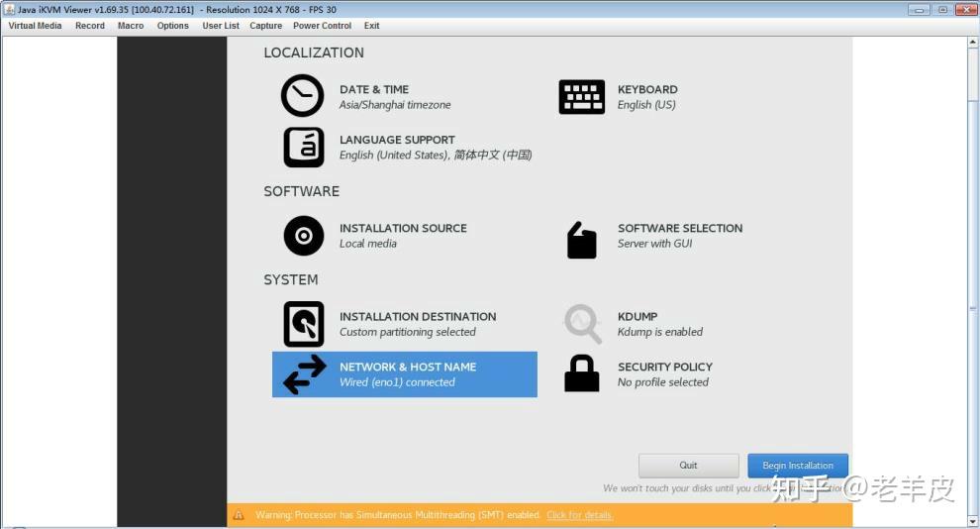Open the Macro menu

(131, 26)
